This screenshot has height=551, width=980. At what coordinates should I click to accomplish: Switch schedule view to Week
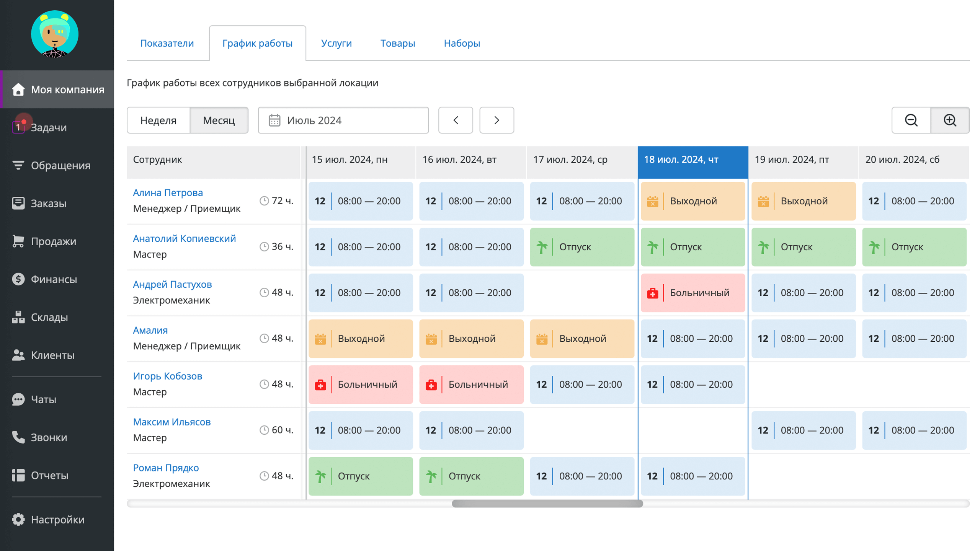click(x=158, y=120)
